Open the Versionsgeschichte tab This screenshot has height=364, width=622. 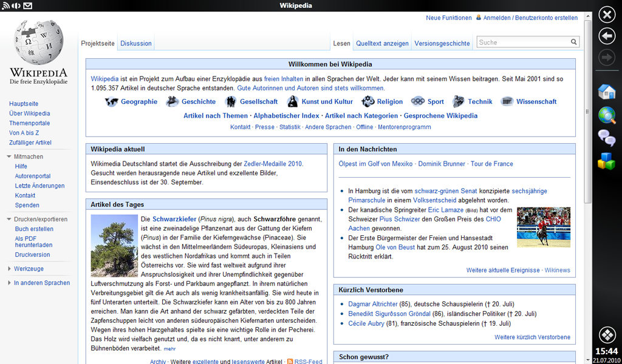tap(442, 44)
